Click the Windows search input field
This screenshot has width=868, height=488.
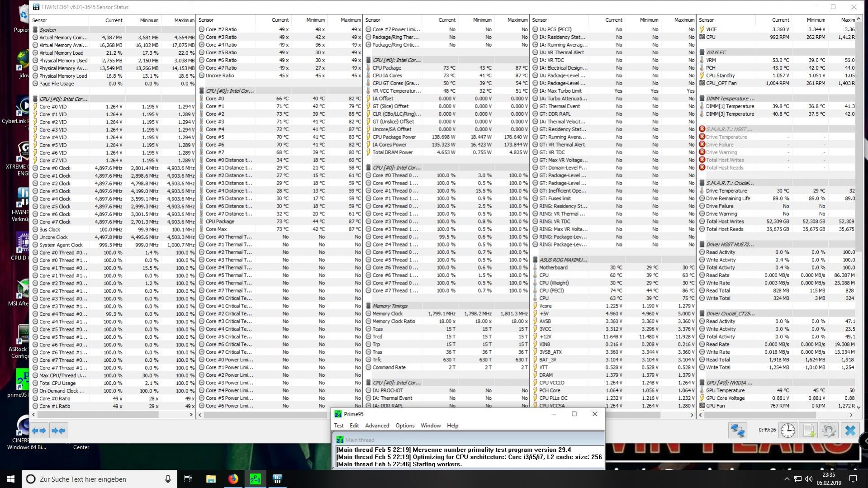point(100,479)
